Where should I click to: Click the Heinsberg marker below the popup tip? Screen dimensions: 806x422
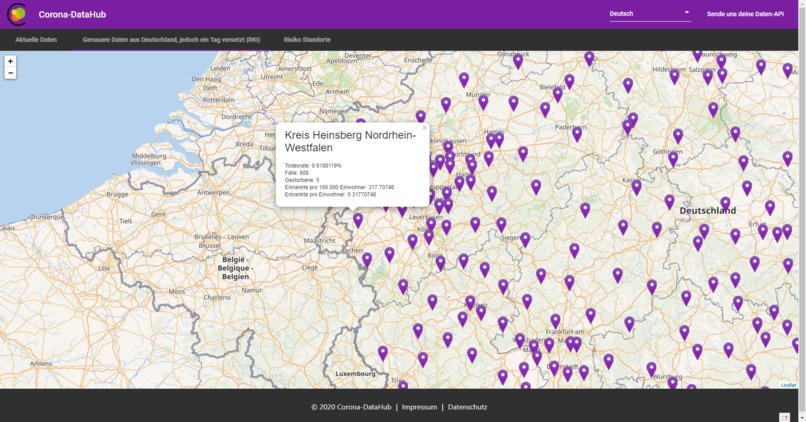click(358, 220)
